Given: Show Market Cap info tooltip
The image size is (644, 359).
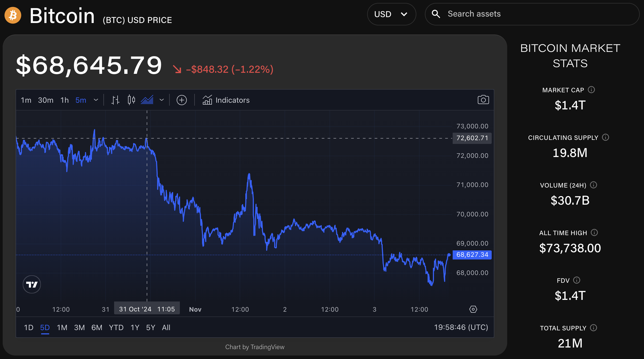Looking at the screenshot, I should point(591,90).
